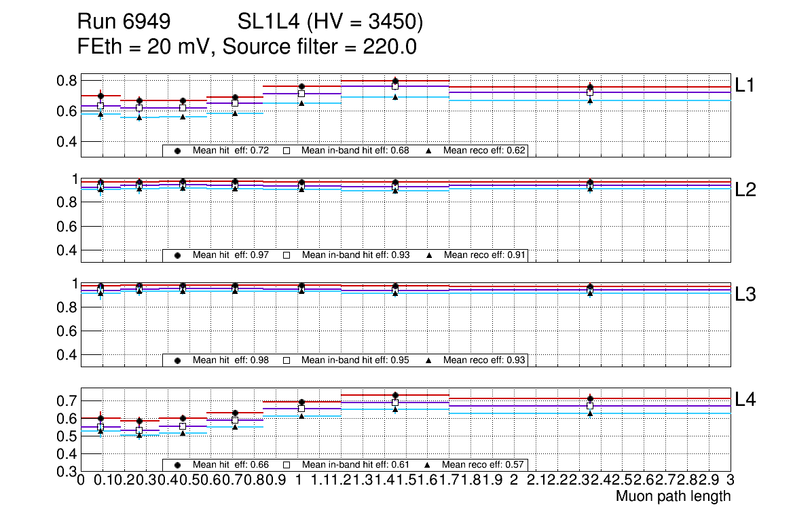Select the 'Run 6949' title text
812x524 pixels.
click(123, 23)
